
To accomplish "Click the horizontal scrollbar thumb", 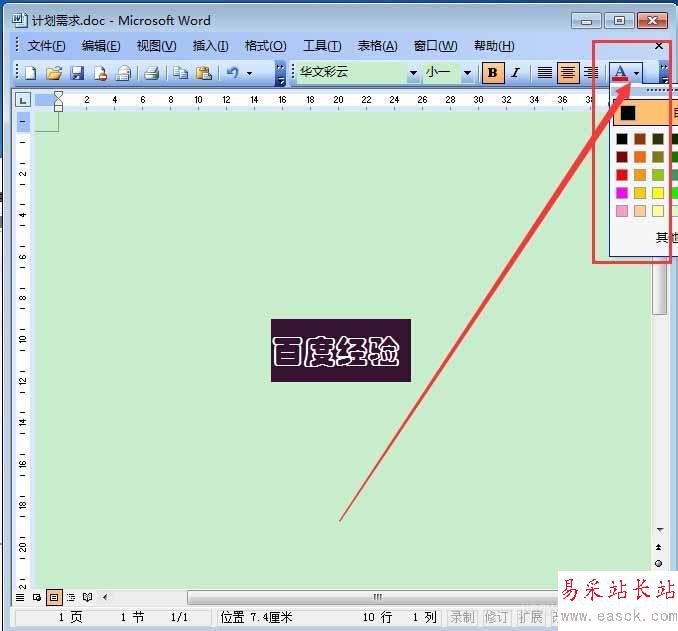I will click(x=373, y=597).
